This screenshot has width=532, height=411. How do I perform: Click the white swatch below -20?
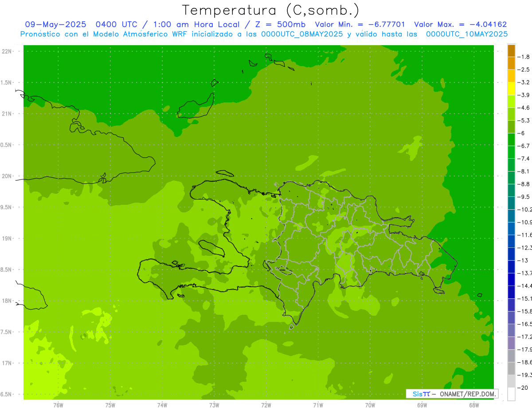pos(511,394)
